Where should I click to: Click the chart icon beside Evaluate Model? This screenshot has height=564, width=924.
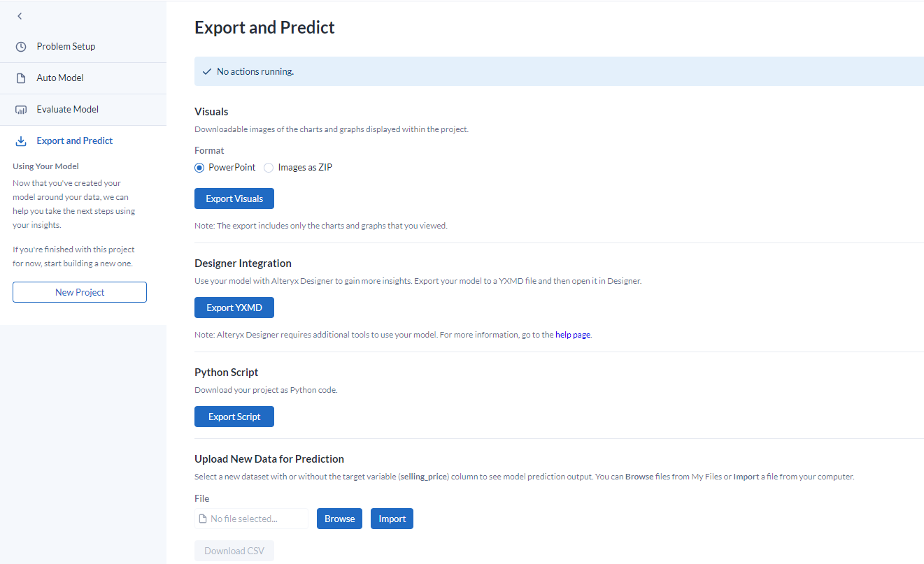[x=21, y=110]
